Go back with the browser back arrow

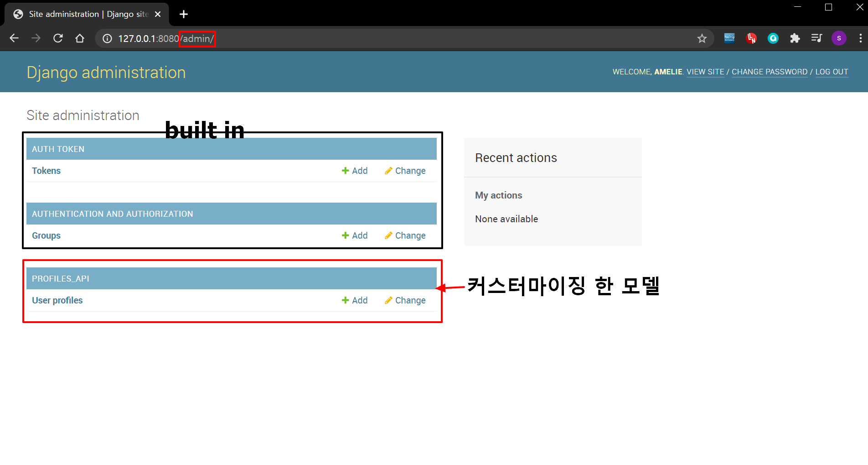coord(14,38)
